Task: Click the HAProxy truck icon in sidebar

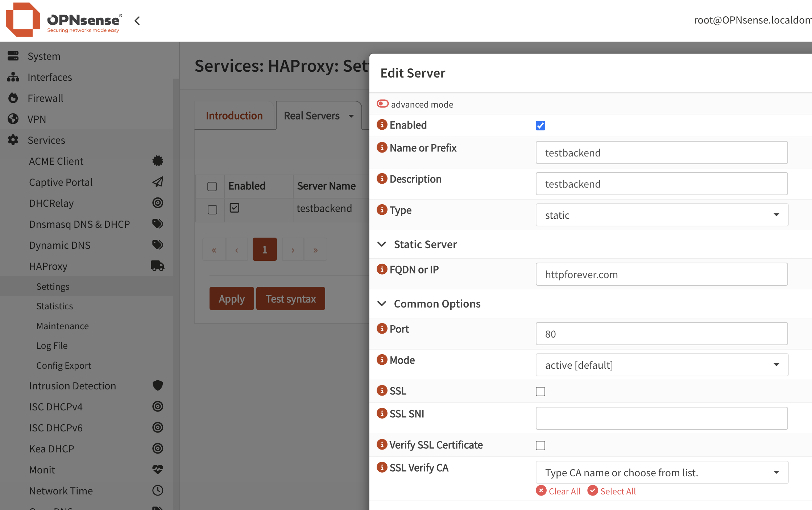Action: coord(157,266)
